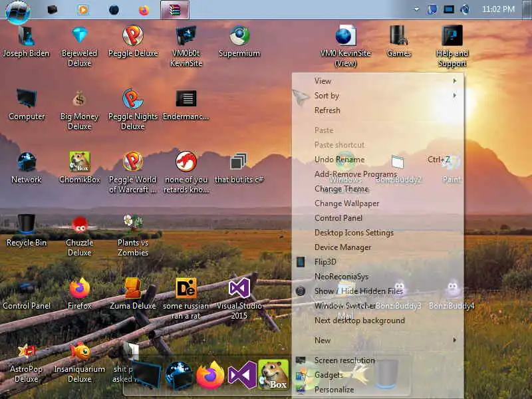532x399 pixels.
Task: Select the 'that but its c#' icon
Action: point(239,168)
